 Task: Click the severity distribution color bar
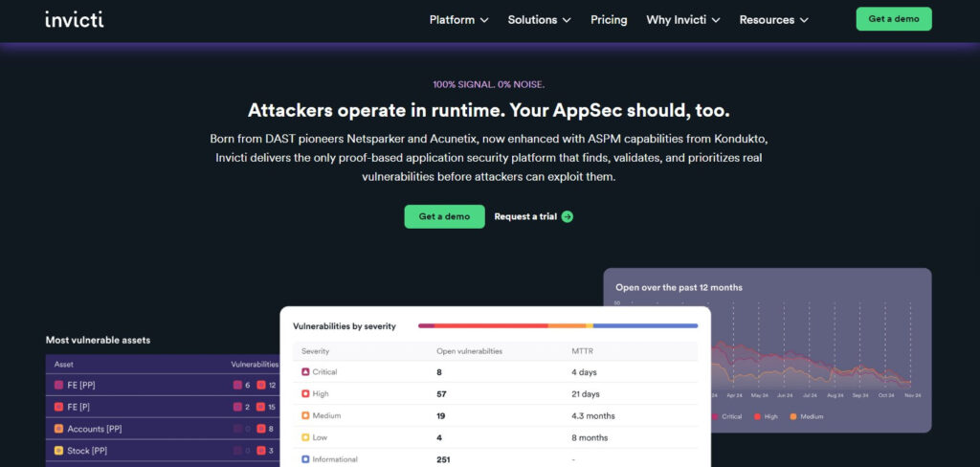click(x=558, y=325)
